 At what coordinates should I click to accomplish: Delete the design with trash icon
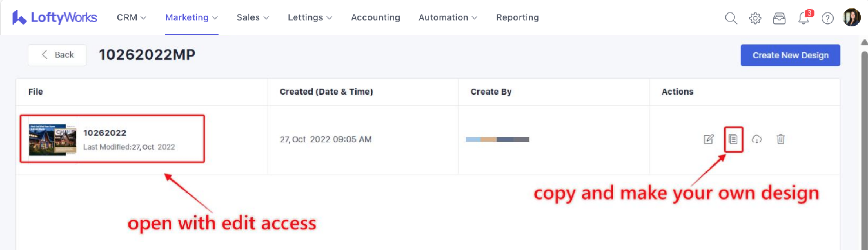point(780,139)
